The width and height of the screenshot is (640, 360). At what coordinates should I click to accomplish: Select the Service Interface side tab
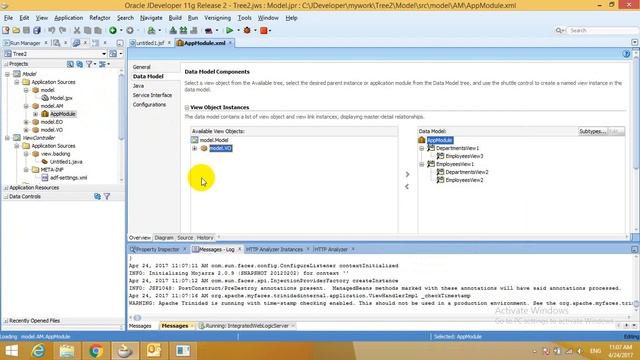tap(152, 95)
